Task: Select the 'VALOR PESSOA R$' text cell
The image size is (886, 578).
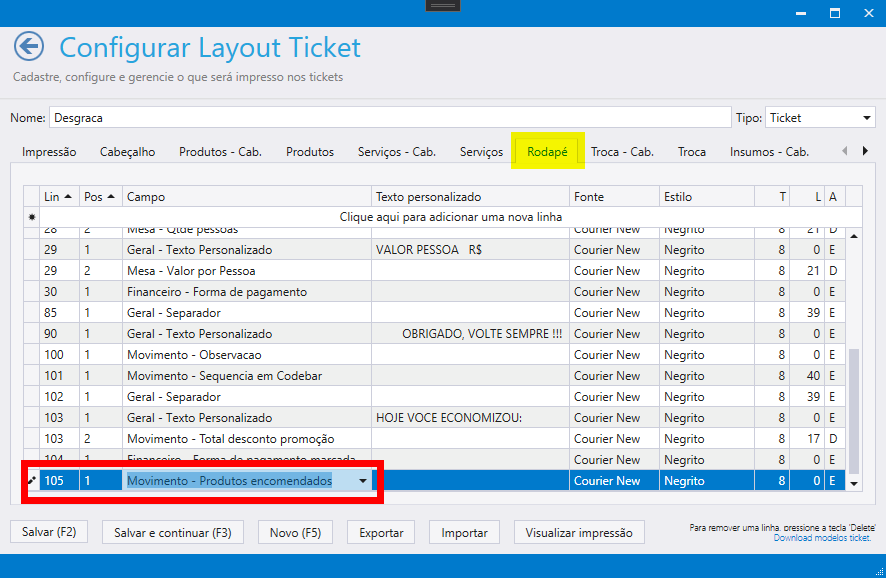Action: pos(471,250)
